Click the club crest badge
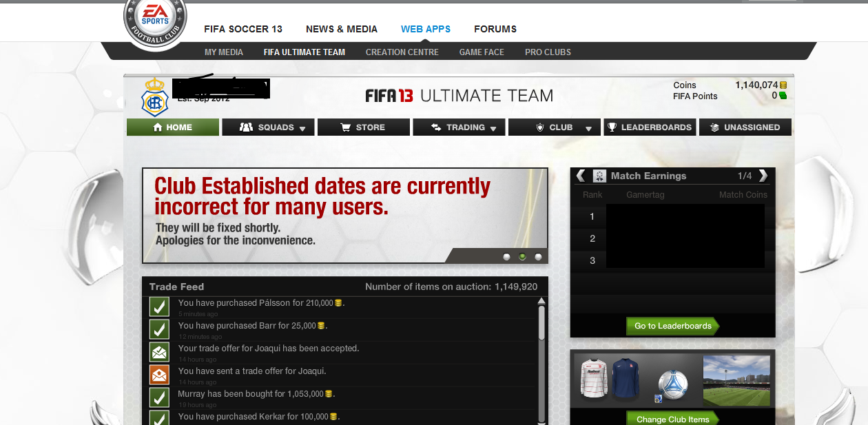This screenshot has width=868, height=425. click(x=154, y=96)
